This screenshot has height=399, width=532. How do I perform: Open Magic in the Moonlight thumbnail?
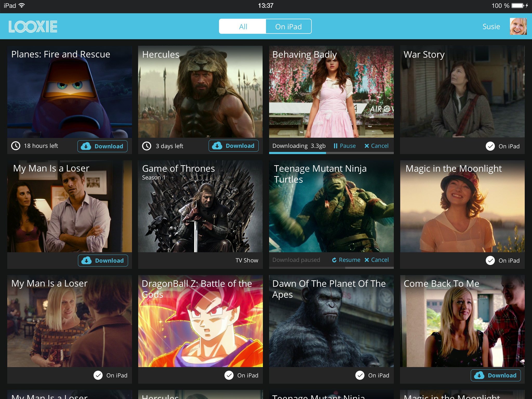[462, 206]
